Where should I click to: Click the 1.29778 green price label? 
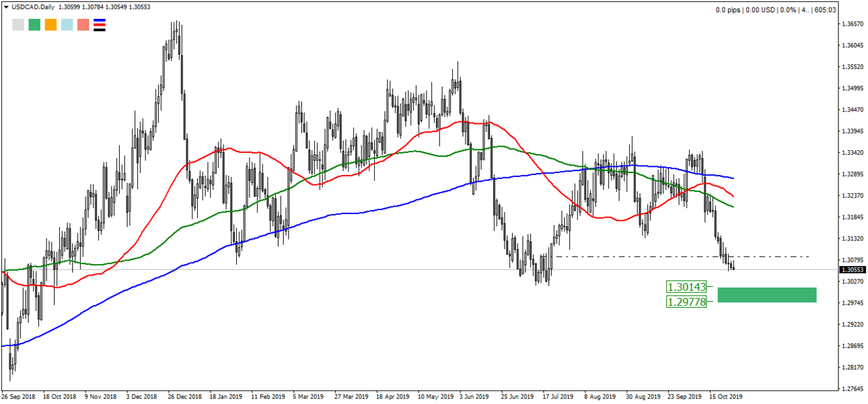[686, 302]
